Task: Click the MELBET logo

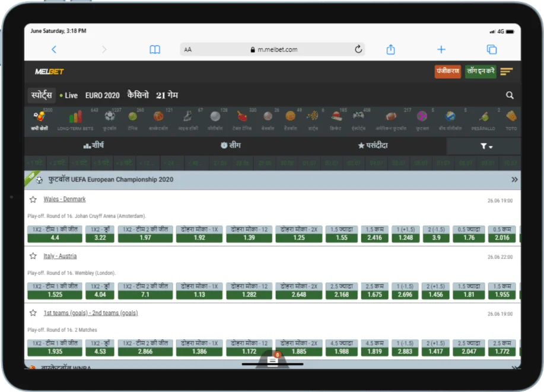Action: tap(49, 72)
